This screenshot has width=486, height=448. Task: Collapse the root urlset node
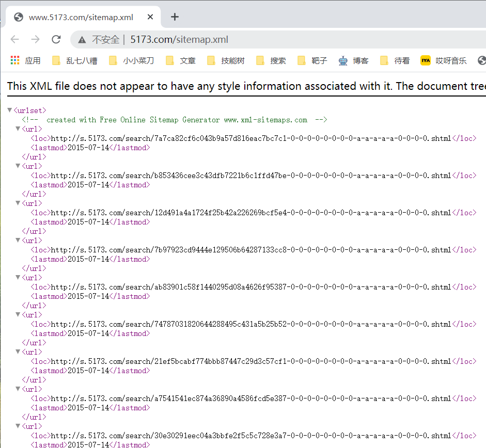tap(10, 110)
